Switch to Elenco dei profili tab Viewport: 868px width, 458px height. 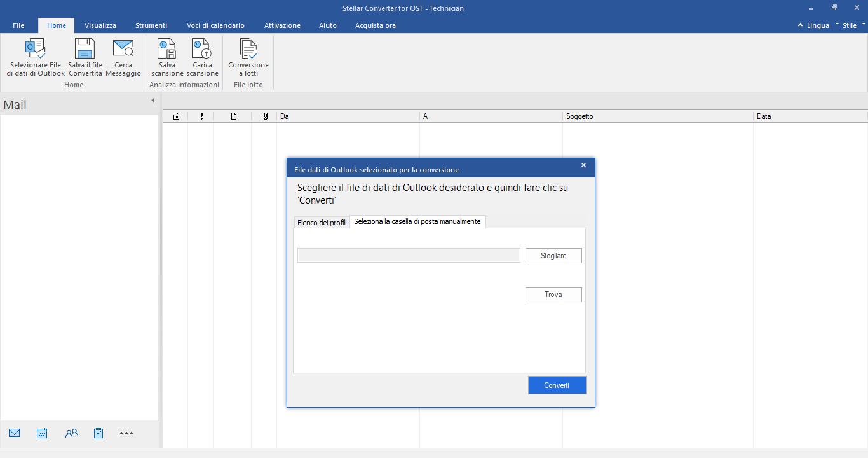pyautogui.click(x=322, y=223)
